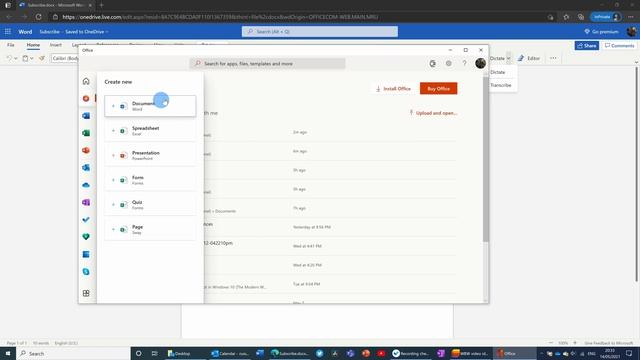The image size is (640, 360).
Task: Open the Calendar taskbar item
Action: click(230, 353)
